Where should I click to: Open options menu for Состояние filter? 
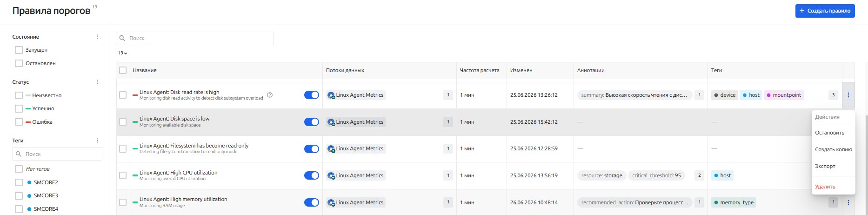pyautogui.click(x=97, y=37)
